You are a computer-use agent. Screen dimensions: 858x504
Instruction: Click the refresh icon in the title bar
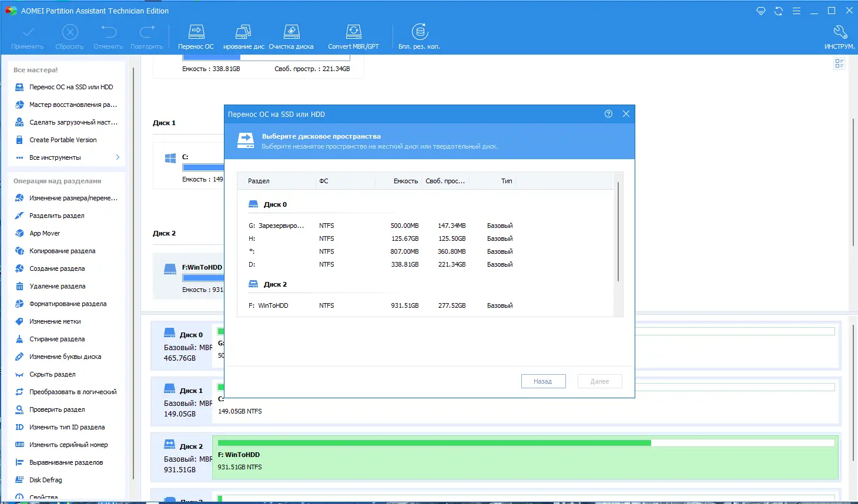[779, 11]
